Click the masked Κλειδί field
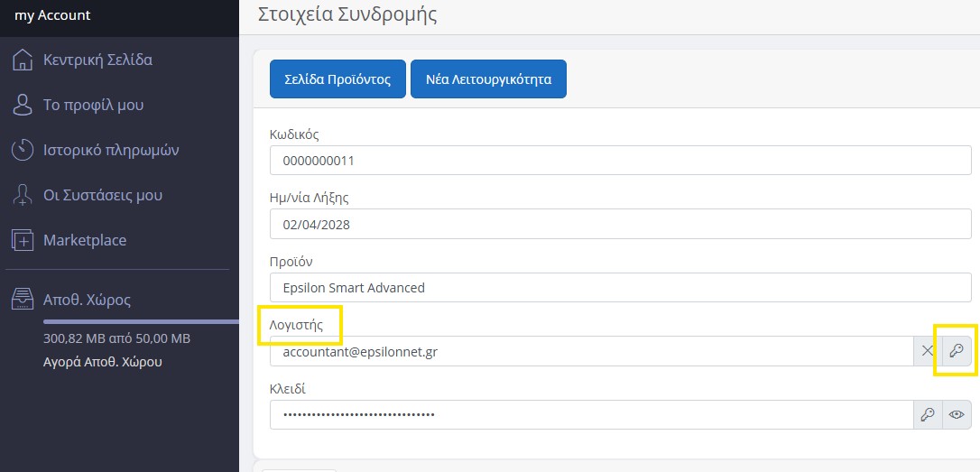Screen dimensions: 980x472 click(592, 414)
